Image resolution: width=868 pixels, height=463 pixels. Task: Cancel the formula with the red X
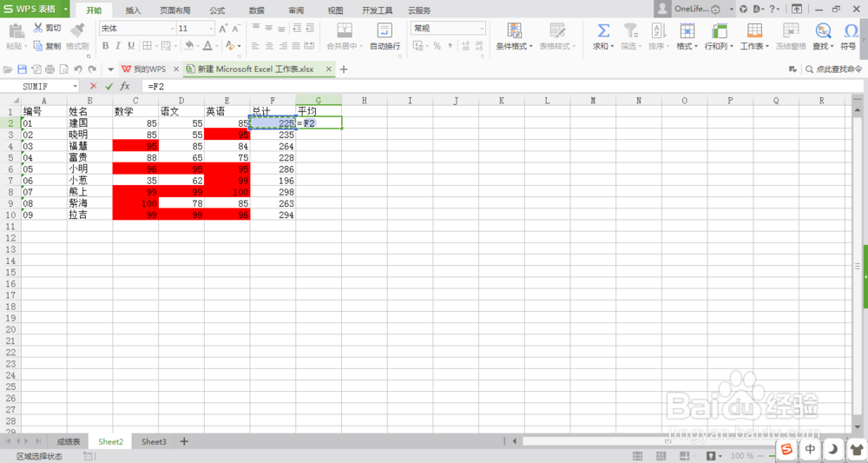click(x=93, y=86)
